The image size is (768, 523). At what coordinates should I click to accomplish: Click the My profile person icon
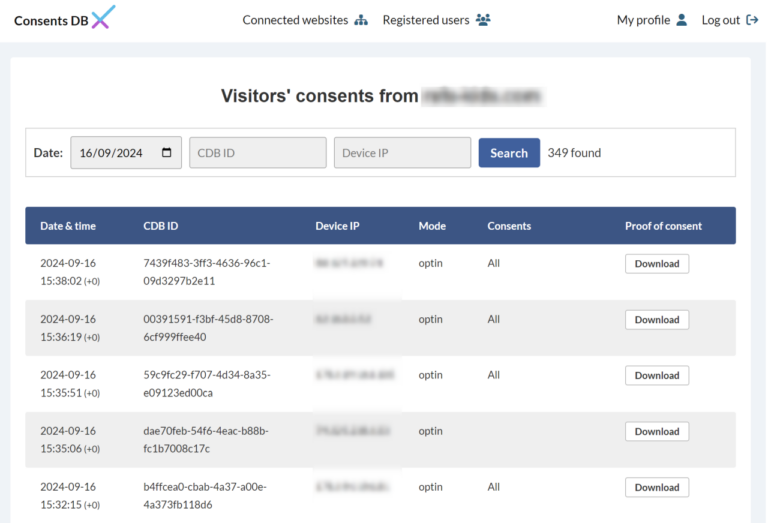tap(682, 20)
